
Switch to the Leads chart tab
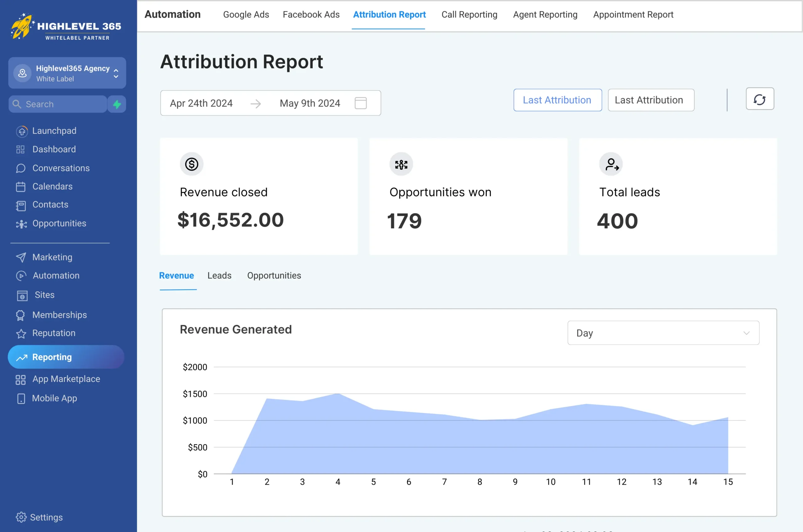[x=219, y=275]
